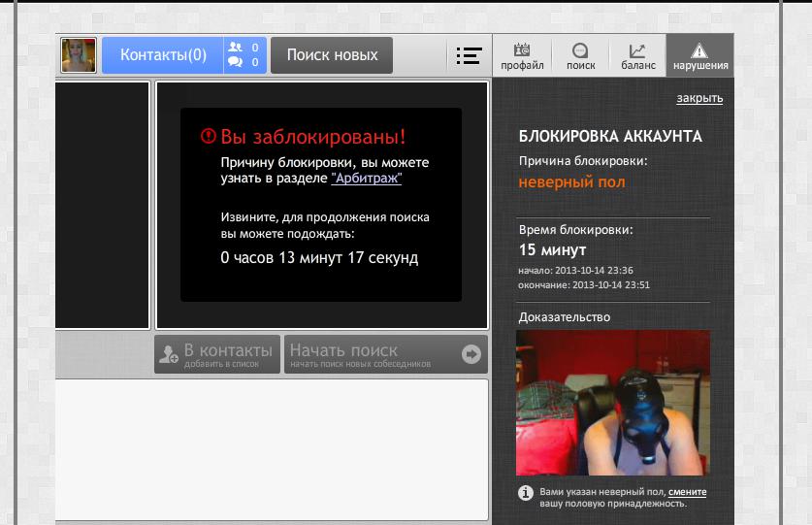Follow the "Арбитраж" link
The image size is (812, 525).
click(x=366, y=178)
